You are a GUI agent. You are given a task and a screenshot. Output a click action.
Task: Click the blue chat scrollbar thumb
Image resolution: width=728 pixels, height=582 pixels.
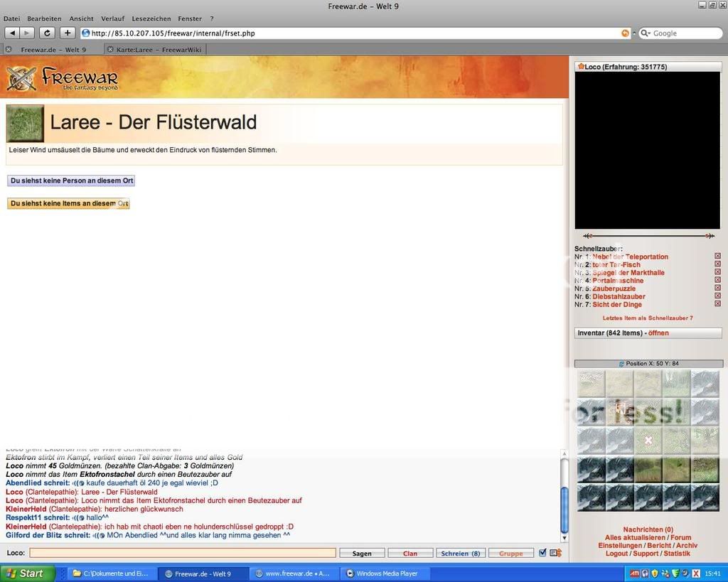point(564,510)
